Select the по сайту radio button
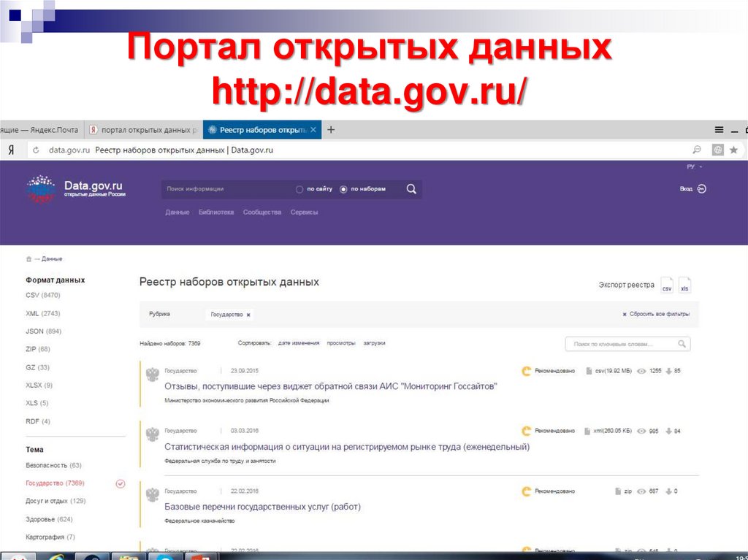The height and width of the screenshot is (560, 748). click(299, 189)
